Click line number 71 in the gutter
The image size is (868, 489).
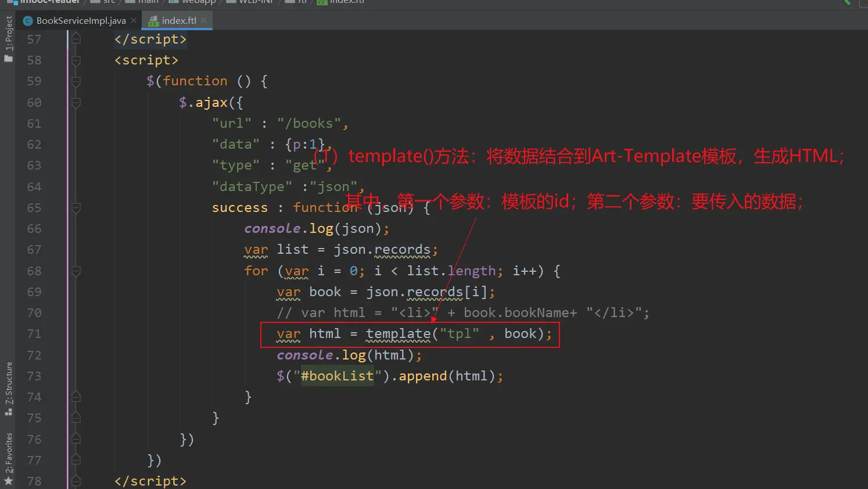[34, 334]
